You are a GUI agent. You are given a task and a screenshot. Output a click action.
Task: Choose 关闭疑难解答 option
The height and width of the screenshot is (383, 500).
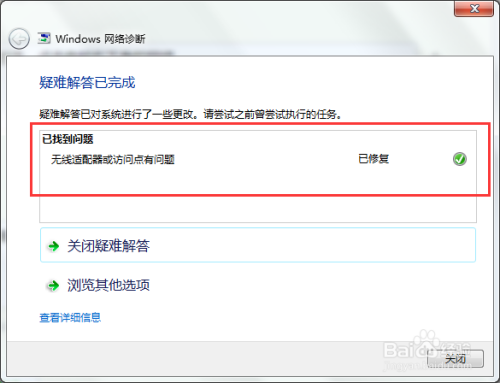pos(258,245)
